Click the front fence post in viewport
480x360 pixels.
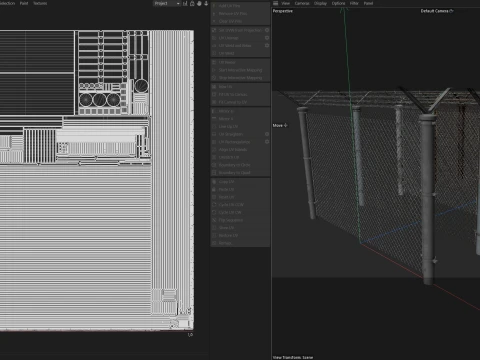pyautogui.click(x=427, y=200)
